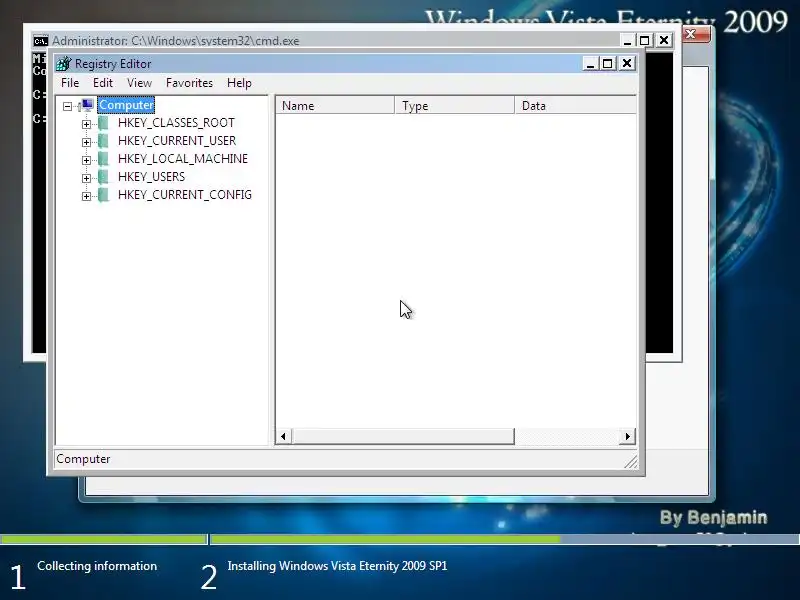Click the status bar Computer path text
Image resolution: width=800 pixels, height=600 pixels.
click(x=83, y=459)
